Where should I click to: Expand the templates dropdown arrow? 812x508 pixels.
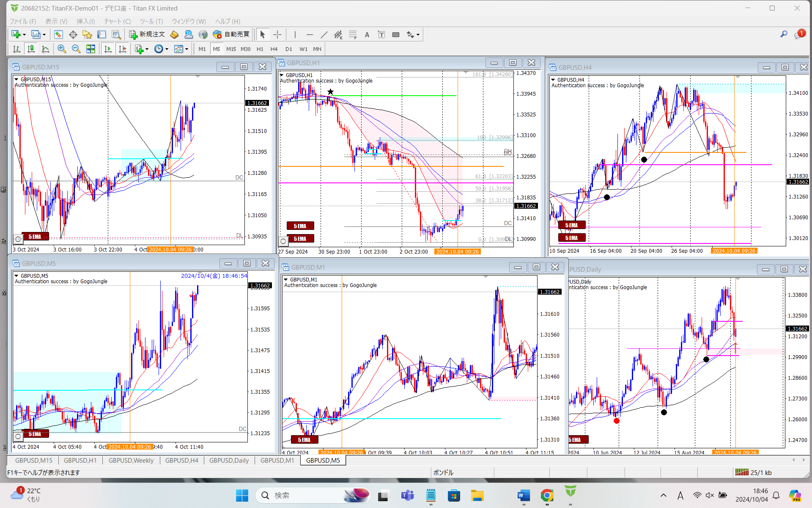187,49
